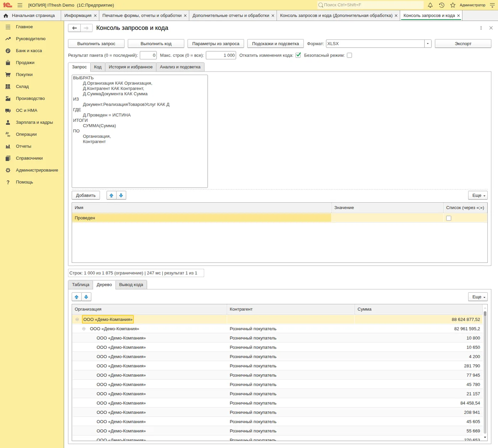Image resolution: width=498 pixels, height=448 pixels.
Task: Check the list checkbox for Проведен parameter
Action: [x=449, y=218]
